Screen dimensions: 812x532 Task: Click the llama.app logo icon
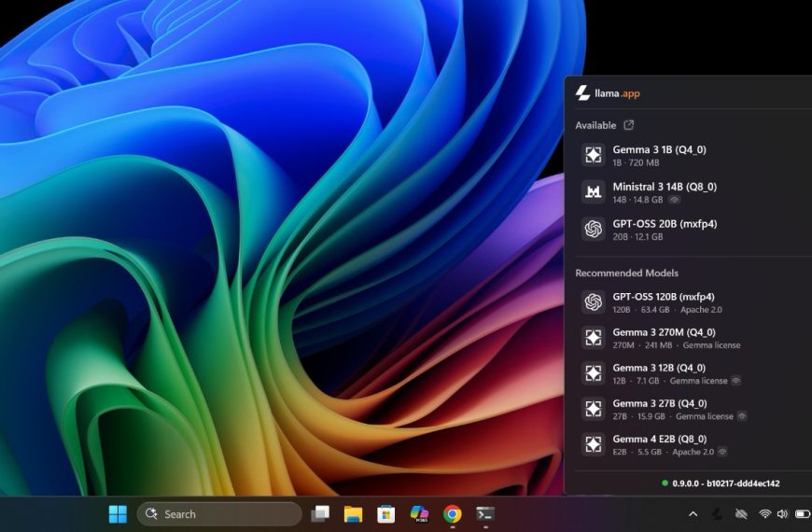pyautogui.click(x=582, y=93)
